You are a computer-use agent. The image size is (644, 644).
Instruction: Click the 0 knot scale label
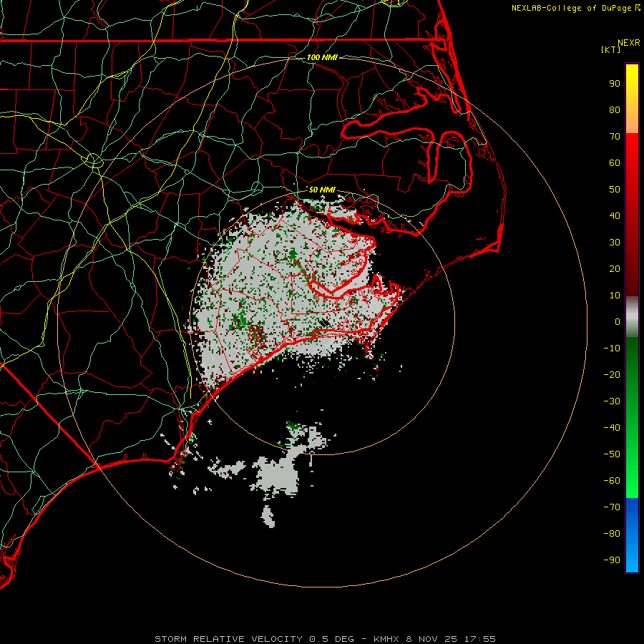tap(618, 321)
